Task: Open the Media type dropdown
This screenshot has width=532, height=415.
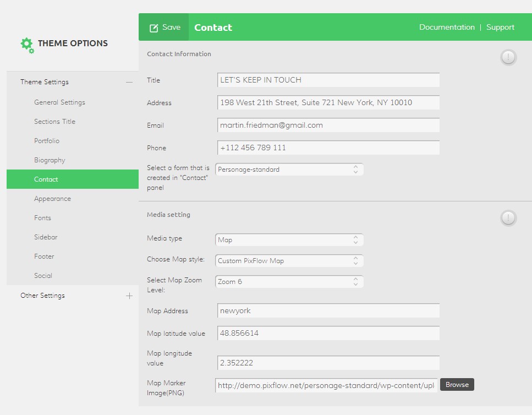Action: (289, 240)
